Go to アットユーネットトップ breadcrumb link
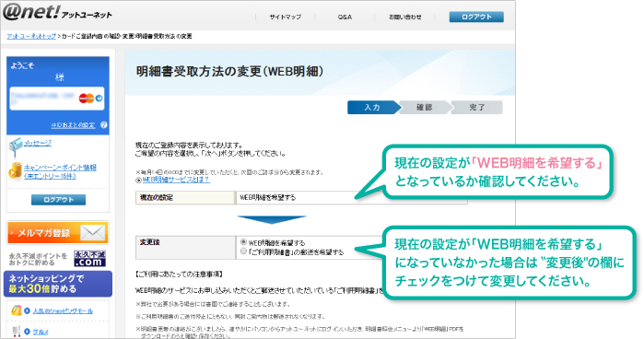This screenshot has height=339, width=644. 31,36
